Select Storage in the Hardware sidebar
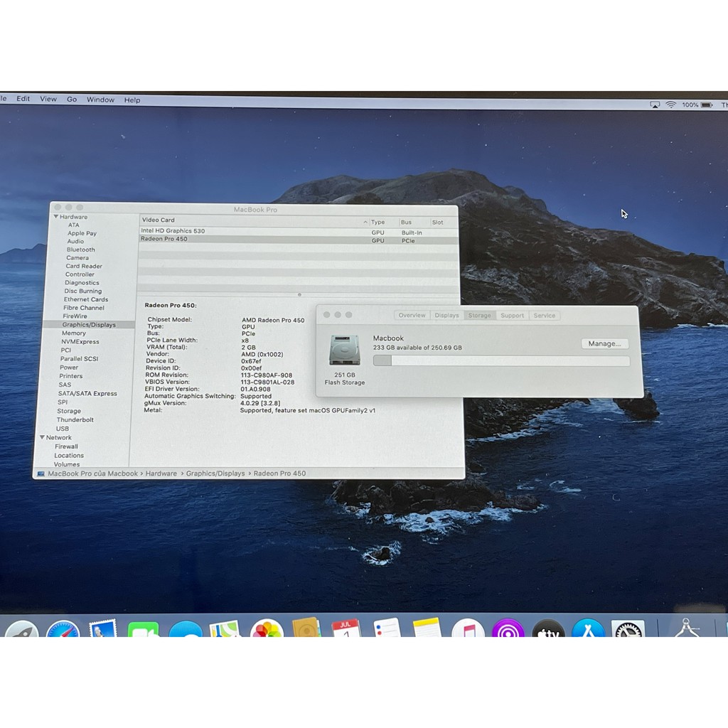This screenshot has width=728, height=728. pyautogui.click(x=68, y=411)
